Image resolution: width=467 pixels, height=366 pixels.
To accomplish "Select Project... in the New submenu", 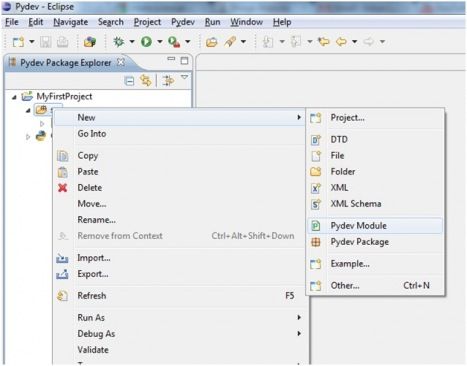I will (x=375, y=118).
